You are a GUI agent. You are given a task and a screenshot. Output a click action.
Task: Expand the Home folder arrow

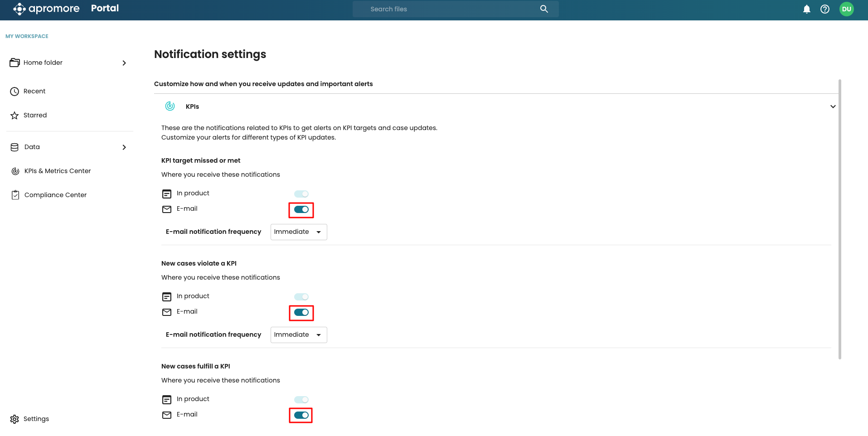(x=124, y=63)
